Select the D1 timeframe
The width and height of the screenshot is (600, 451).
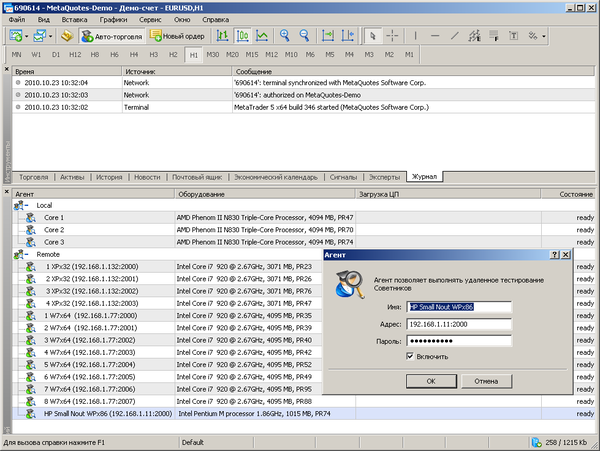[56, 54]
